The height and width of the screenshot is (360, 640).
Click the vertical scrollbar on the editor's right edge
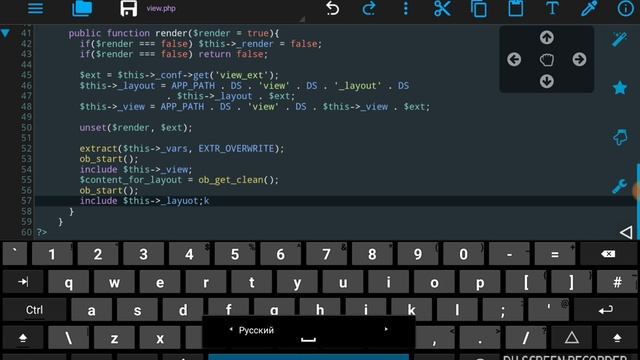coord(638,202)
